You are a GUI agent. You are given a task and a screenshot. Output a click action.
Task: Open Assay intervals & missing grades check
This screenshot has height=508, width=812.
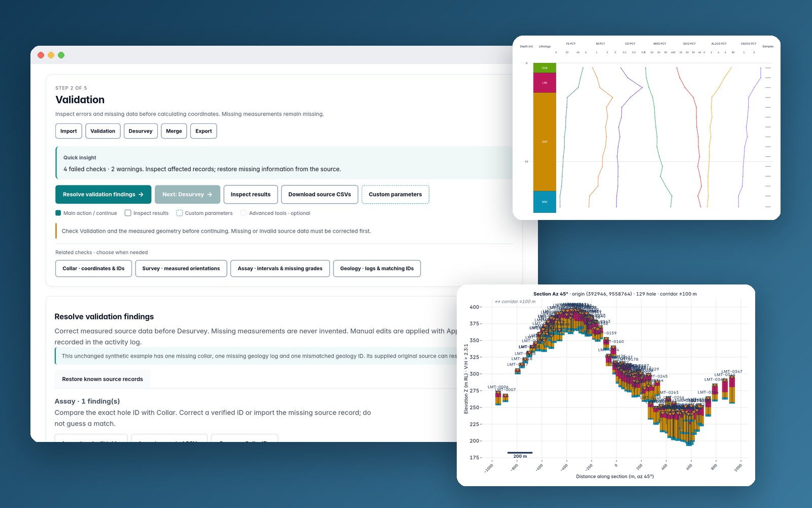coord(280,269)
